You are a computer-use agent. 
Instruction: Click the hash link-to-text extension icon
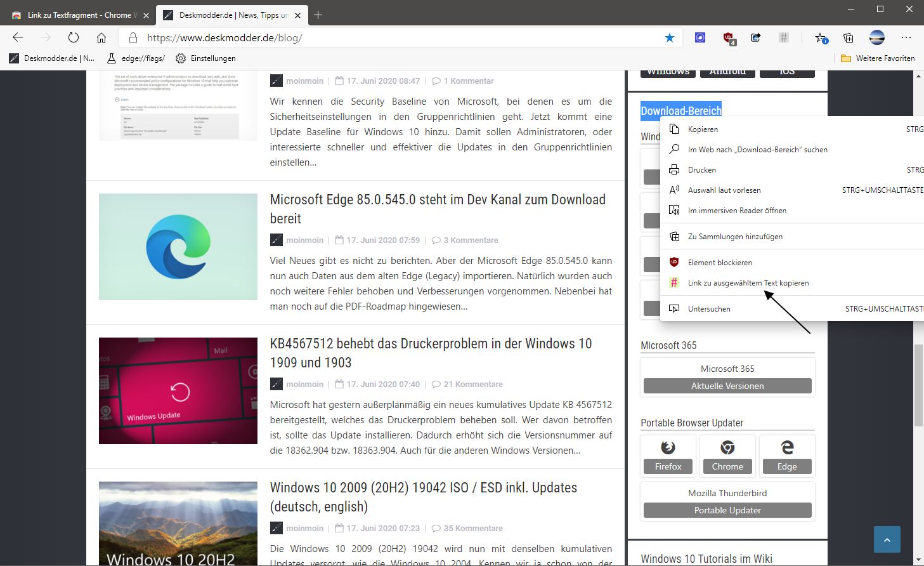click(784, 37)
